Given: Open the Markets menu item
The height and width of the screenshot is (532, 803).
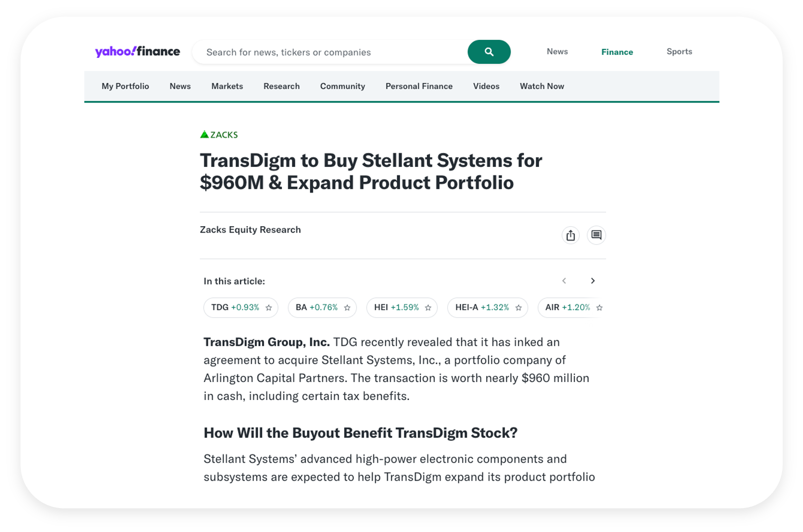Looking at the screenshot, I should tap(227, 86).
